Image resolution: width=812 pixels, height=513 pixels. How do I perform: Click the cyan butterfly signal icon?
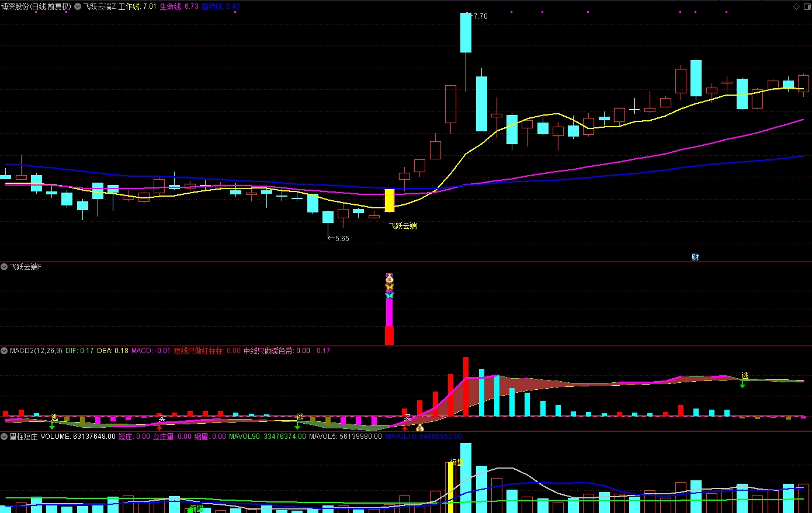[x=390, y=295]
